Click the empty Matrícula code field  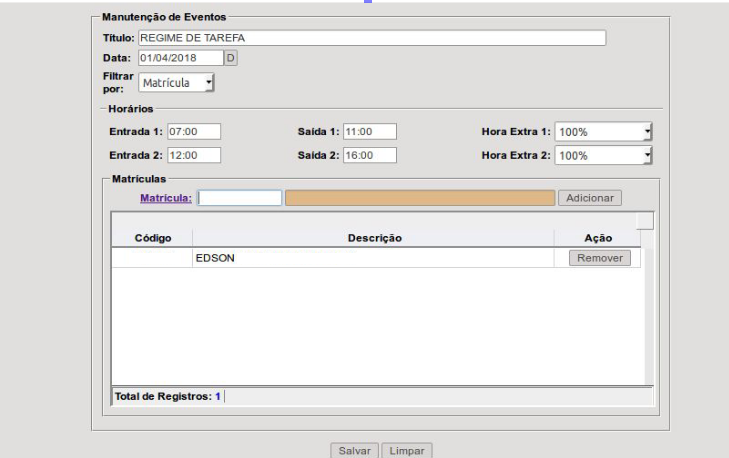point(239,198)
